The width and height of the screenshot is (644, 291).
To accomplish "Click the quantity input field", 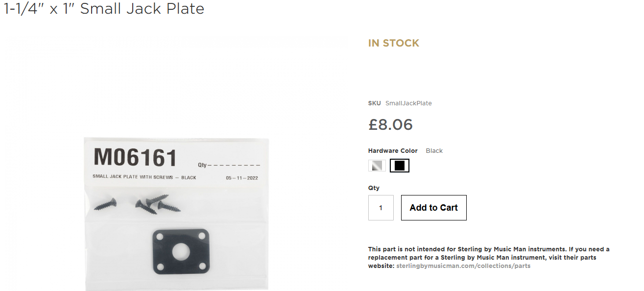I will [381, 208].
